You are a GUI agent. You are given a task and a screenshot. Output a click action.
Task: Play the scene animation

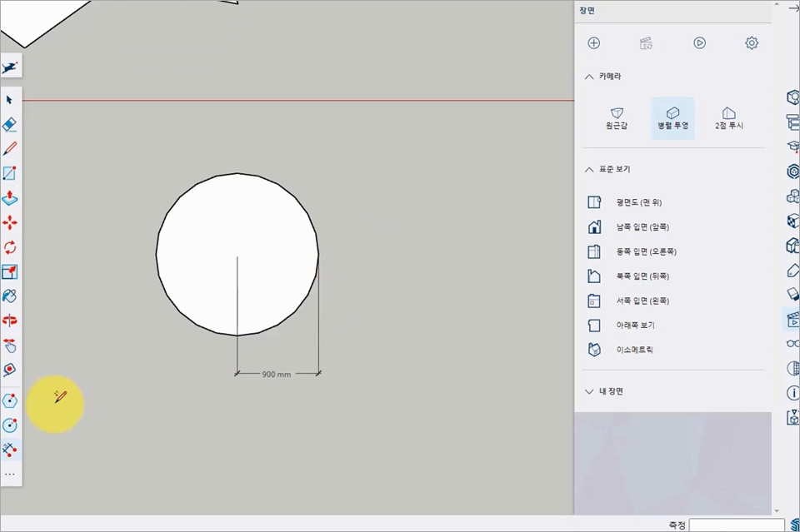pos(699,43)
